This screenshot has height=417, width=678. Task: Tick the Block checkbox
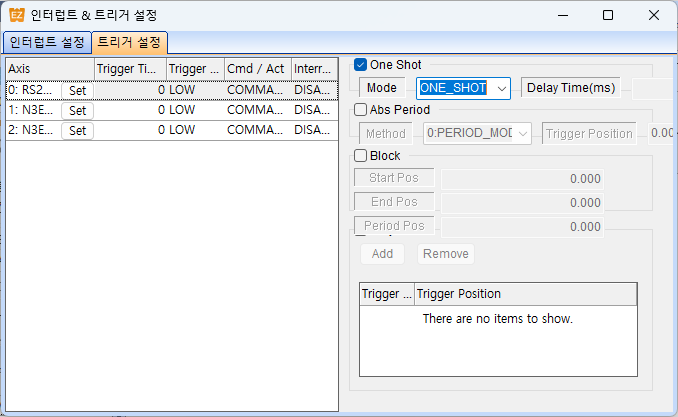point(360,156)
